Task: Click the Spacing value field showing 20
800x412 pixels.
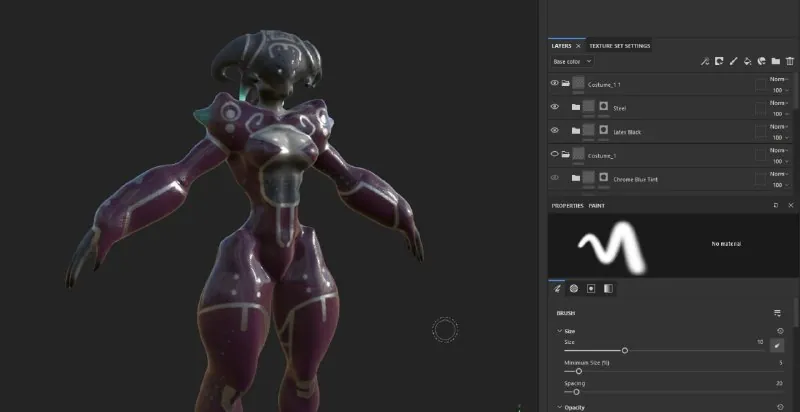Action: [779, 383]
